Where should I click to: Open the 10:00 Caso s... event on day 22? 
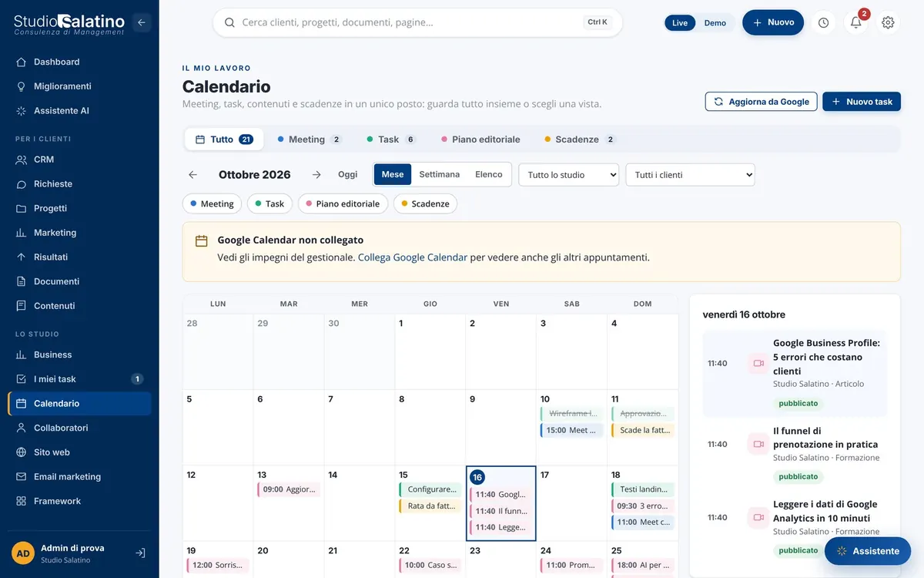pyautogui.click(x=430, y=565)
